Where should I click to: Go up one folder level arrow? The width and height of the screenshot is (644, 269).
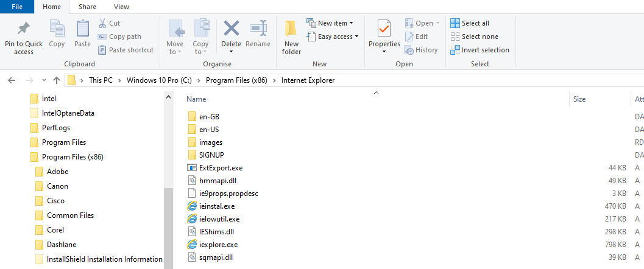57,80
